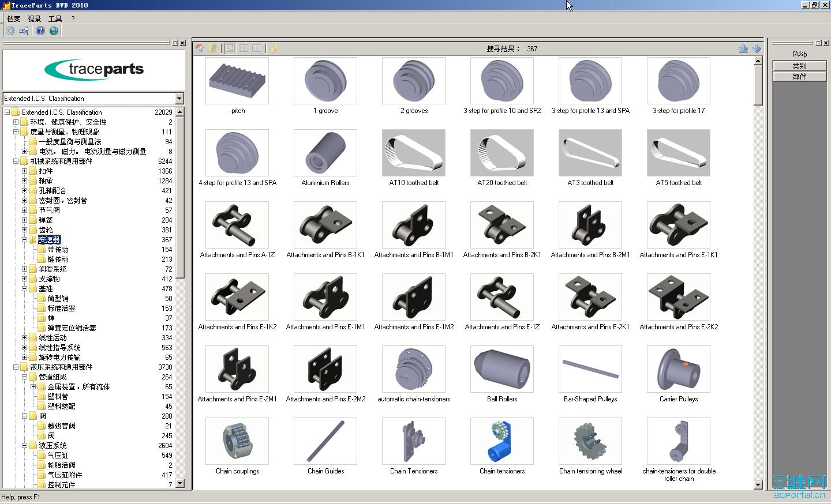Open the Ball Rollers thumbnail
Viewport: 831px width, 504px height.
[x=502, y=369]
